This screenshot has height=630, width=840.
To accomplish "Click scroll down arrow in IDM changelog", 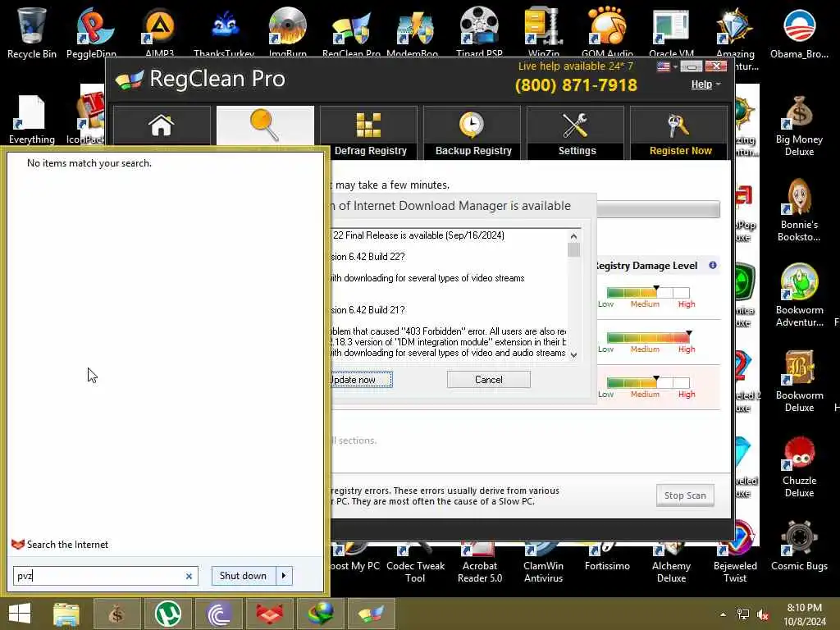I will [573, 354].
